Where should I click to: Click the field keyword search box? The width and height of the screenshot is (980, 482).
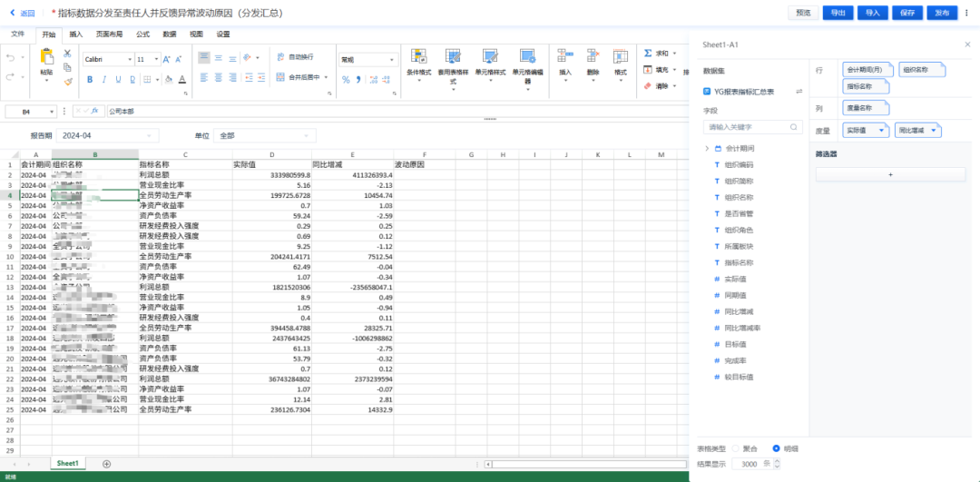[x=752, y=127]
